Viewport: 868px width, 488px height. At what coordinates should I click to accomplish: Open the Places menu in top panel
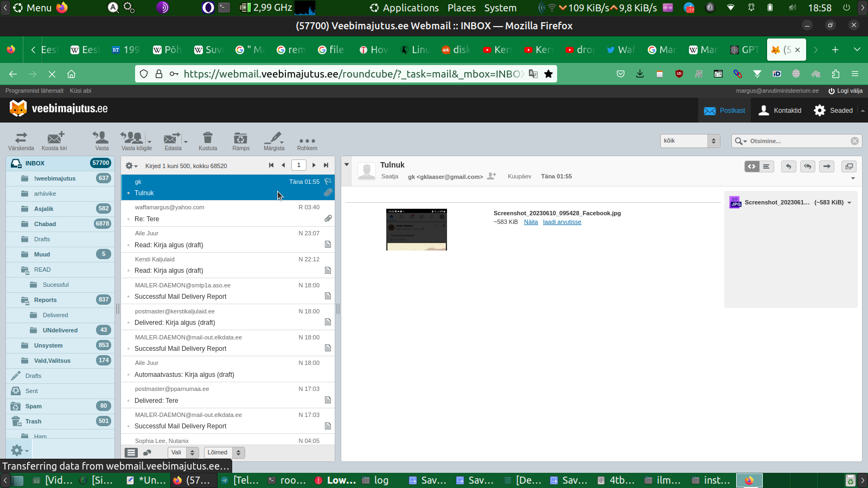point(462,8)
